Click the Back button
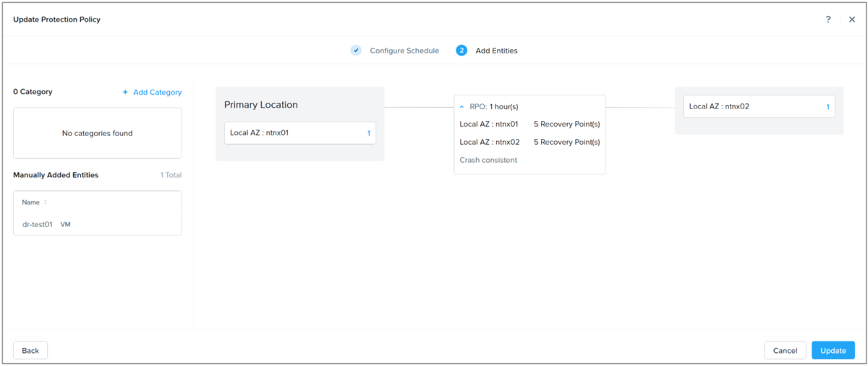 click(30, 350)
